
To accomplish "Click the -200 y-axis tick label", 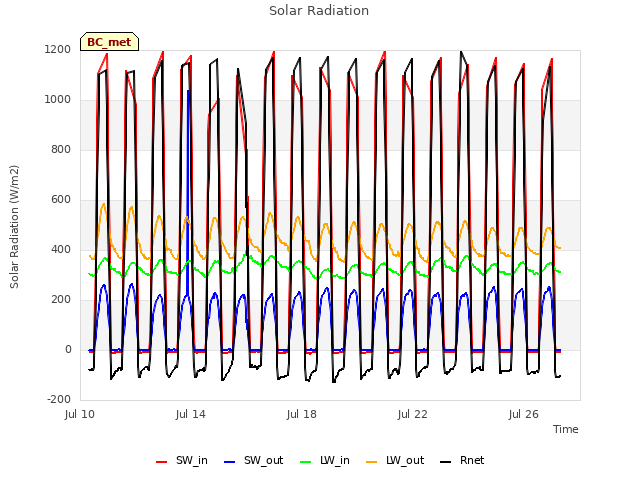I will point(59,399).
